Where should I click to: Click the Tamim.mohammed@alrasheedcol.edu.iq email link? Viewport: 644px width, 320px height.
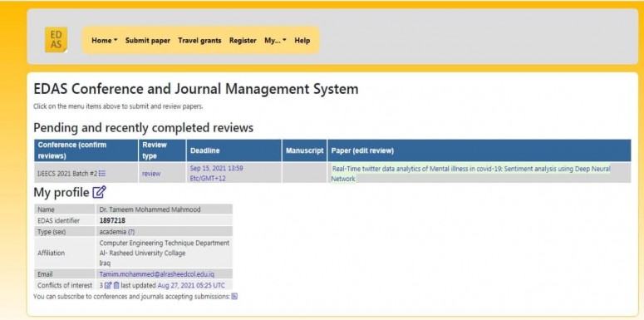157,274
